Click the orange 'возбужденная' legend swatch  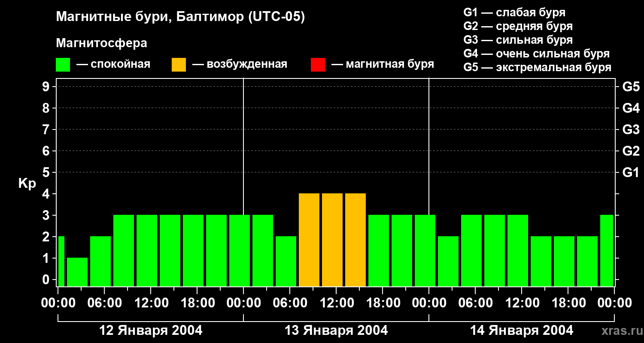179,65
